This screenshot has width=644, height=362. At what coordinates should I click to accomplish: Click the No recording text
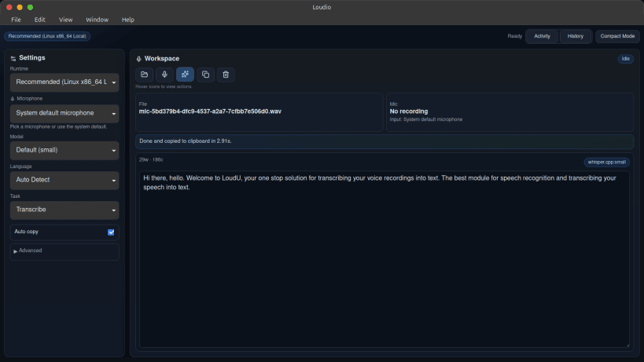[x=409, y=112]
